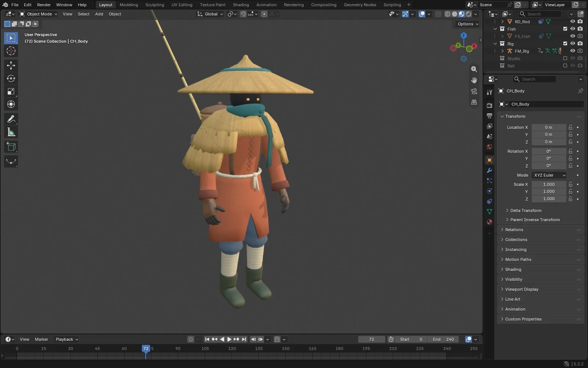Toggle Rig collection exclude checkbox
This screenshot has width=588, height=368.
[565, 43]
